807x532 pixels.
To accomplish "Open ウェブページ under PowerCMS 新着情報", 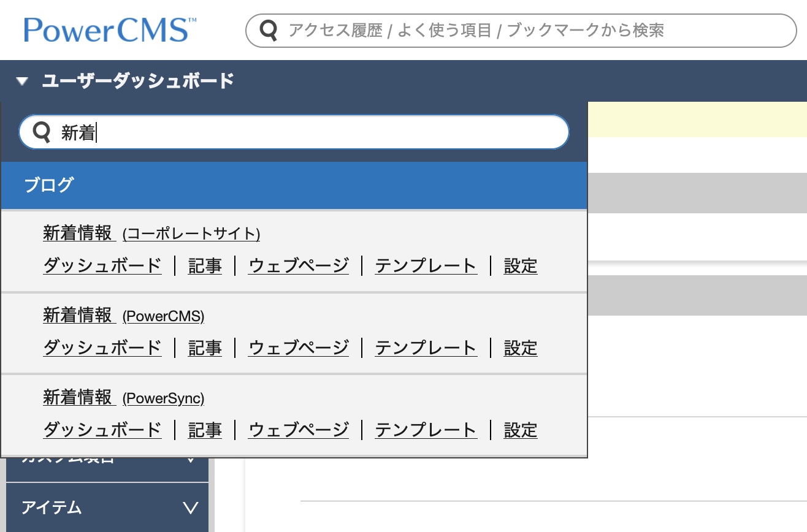I will point(299,348).
